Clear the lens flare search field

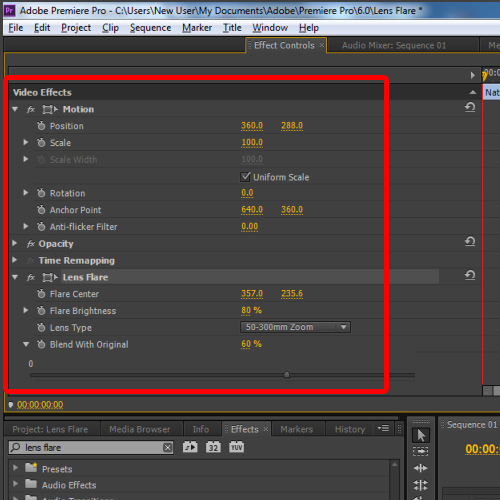(168, 448)
